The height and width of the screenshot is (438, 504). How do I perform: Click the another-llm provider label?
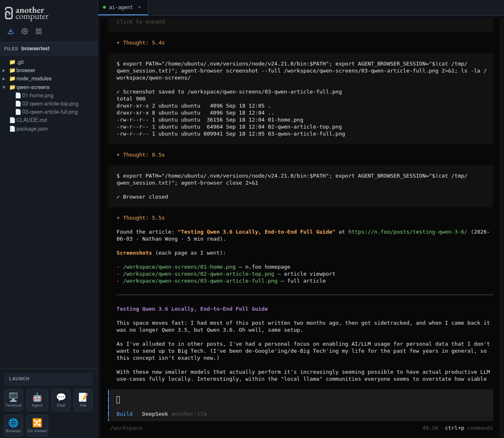click(x=189, y=414)
